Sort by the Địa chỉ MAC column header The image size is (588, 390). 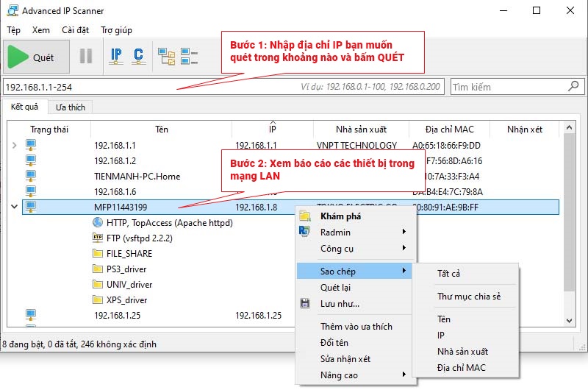(x=449, y=130)
